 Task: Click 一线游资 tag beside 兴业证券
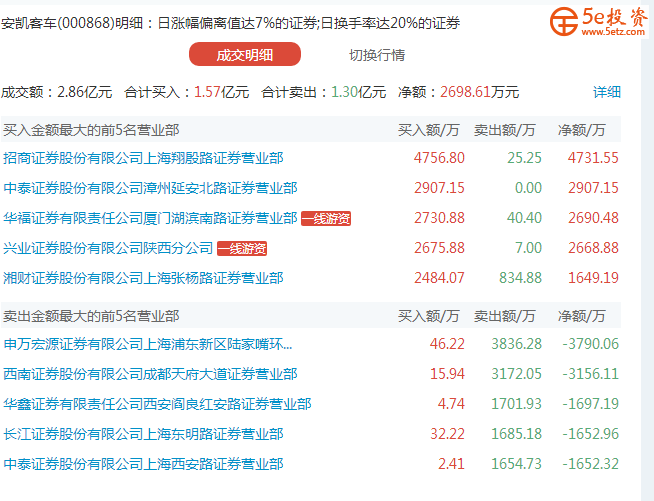pyautogui.click(x=242, y=248)
